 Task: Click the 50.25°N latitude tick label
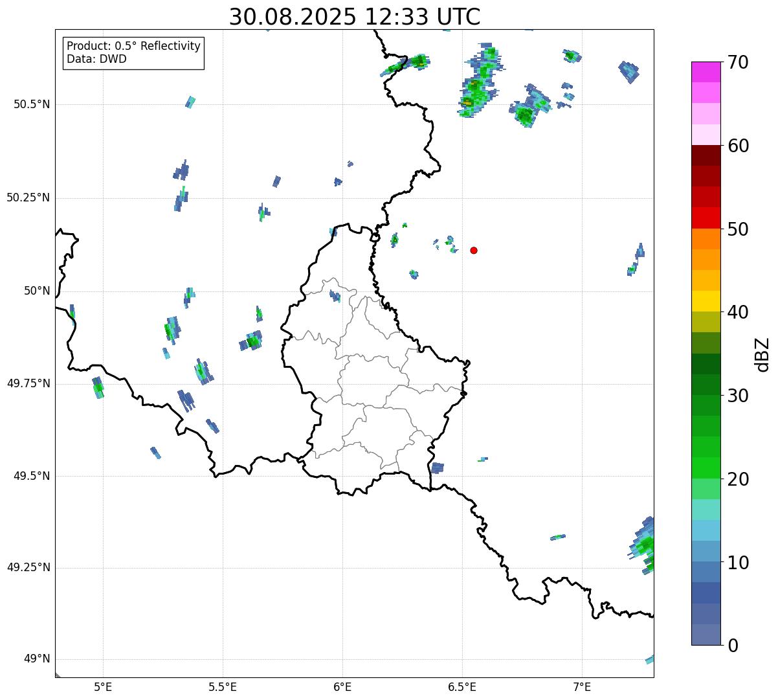click(28, 198)
